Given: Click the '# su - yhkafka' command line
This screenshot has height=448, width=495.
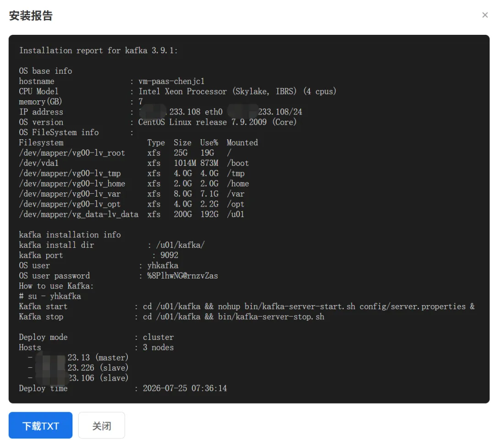Looking at the screenshot, I should (x=50, y=296).
